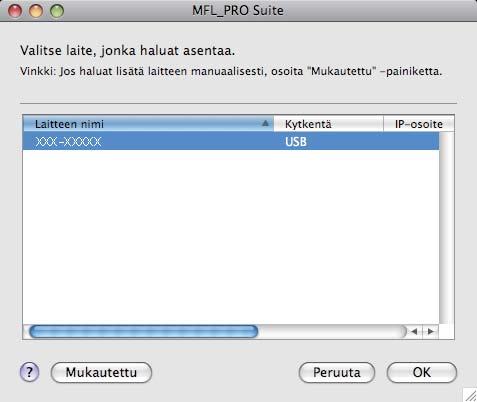Image resolution: width=477 pixels, height=402 pixels.
Task: Minimize window with yellow button
Action: point(36,11)
